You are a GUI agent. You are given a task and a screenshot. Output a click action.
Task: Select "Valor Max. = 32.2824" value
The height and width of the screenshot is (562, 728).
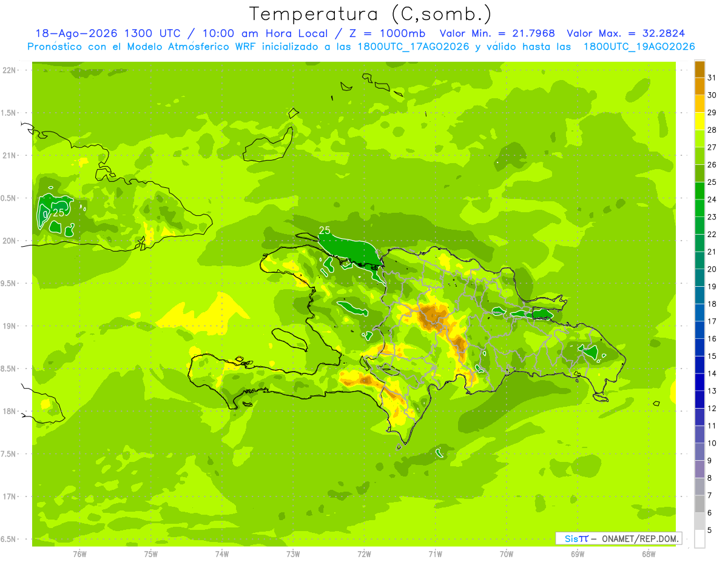click(629, 33)
